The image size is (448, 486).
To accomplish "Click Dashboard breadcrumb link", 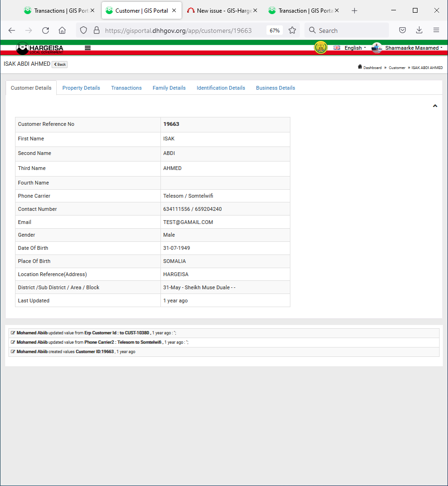I will (372, 68).
